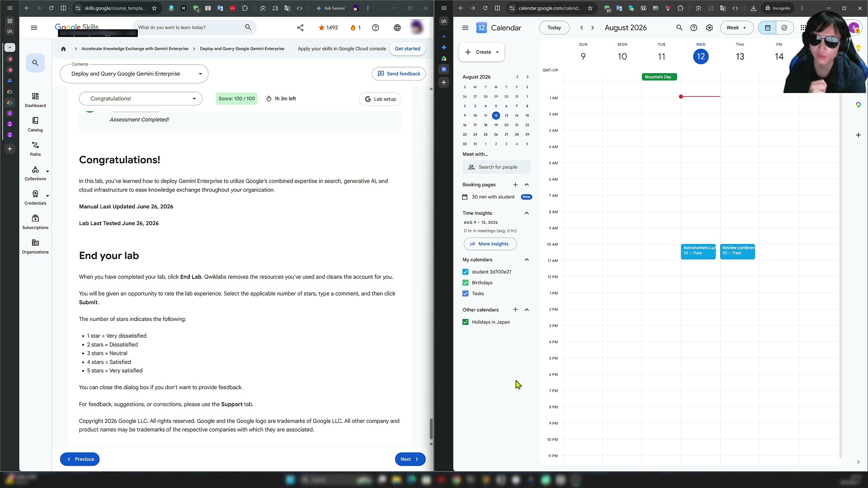Click the search magnifier in Skills search box
Screen dimensions: 868x488
coord(248,28)
